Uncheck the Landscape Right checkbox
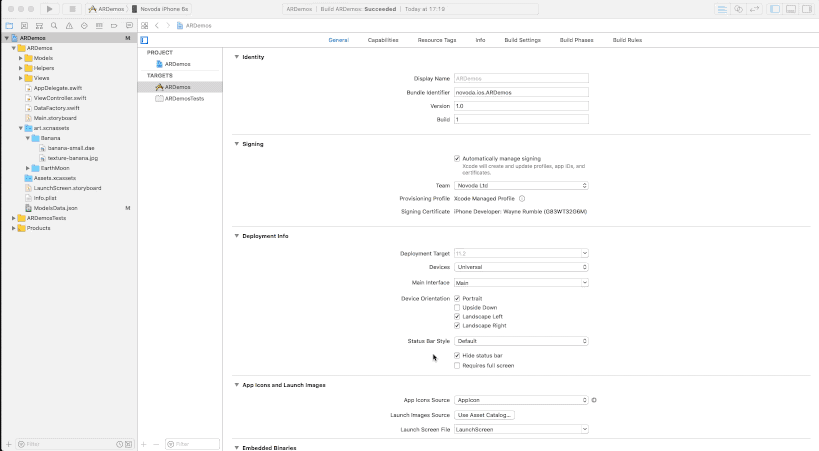 pyautogui.click(x=457, y=326)
